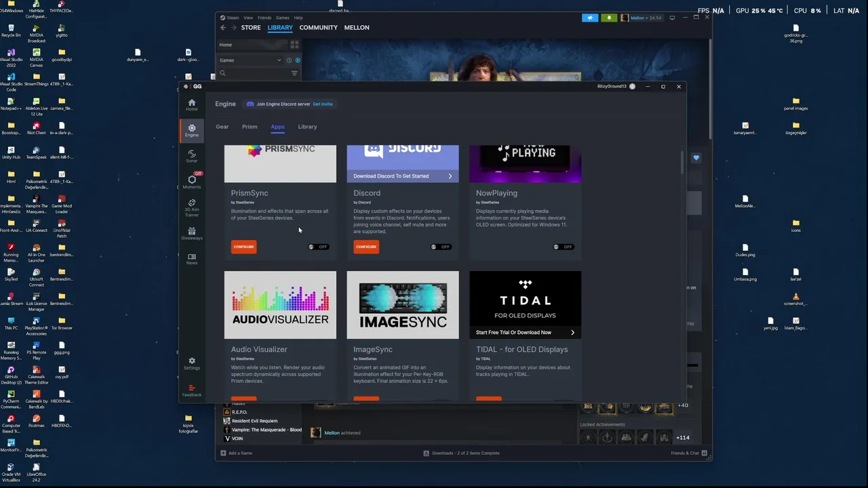Open Home in SteelSeries GG sidebar
Viewport: 868px width, 488px height.
tap(192, 105)
